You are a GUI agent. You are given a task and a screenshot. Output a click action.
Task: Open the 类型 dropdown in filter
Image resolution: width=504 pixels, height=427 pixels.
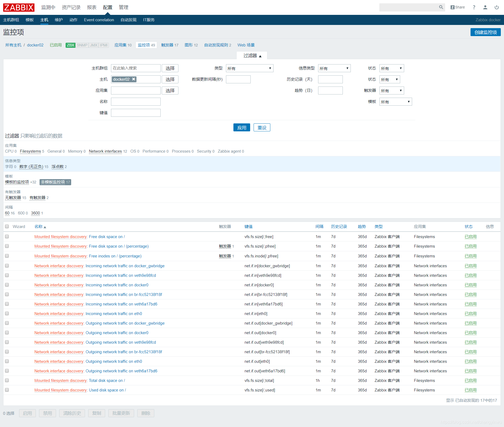[249, 68]
